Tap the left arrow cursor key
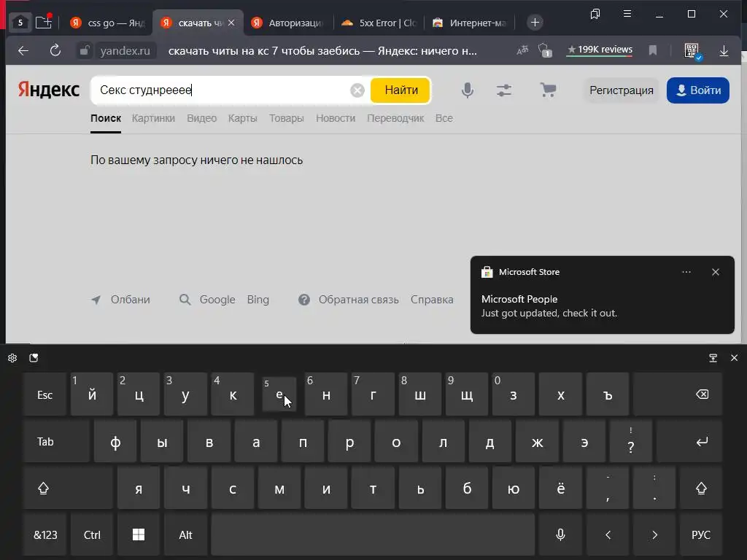This screenshot has width=747, height=560. (608, 534)
